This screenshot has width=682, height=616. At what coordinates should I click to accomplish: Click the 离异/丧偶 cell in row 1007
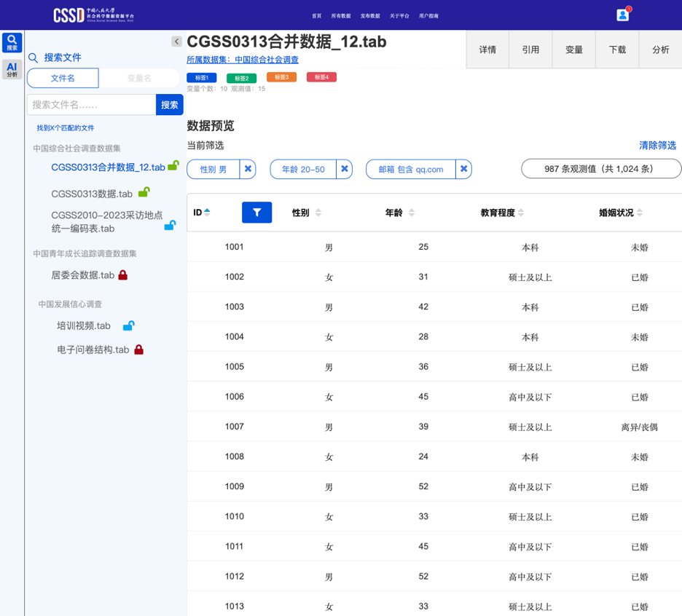[x=640, y=427]
